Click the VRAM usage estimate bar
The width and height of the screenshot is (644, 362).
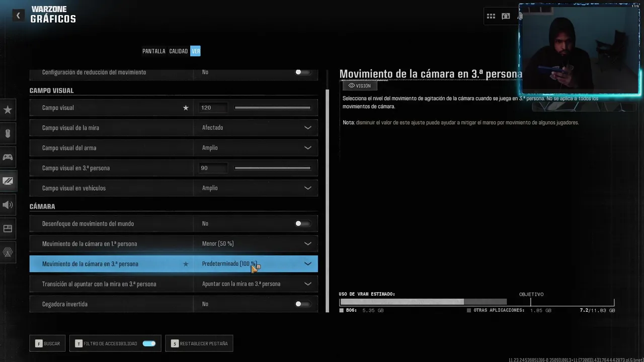(x=477, y=302)
